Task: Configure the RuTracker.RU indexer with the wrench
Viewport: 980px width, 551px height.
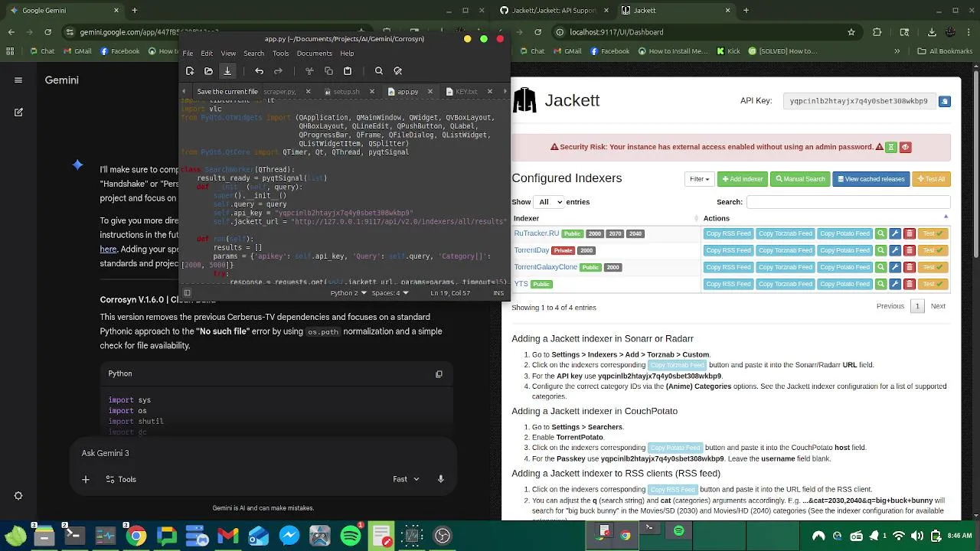Action: [895, 233]
